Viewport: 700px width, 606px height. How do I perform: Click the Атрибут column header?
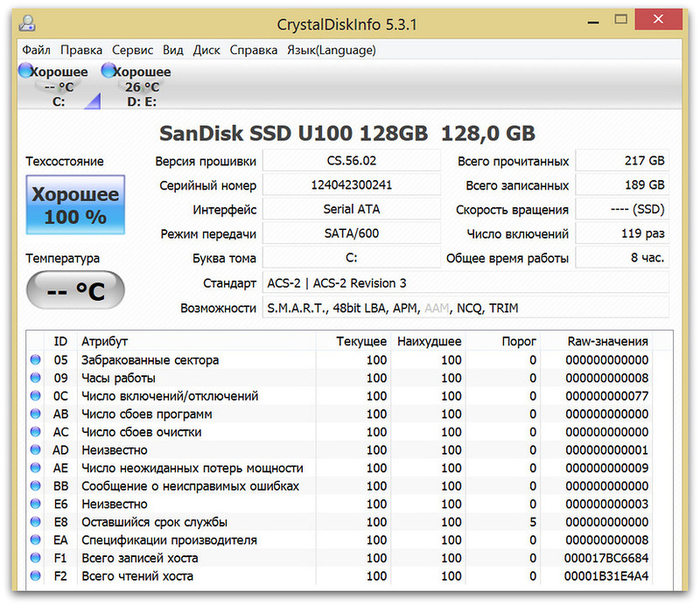(x=196, y=341)
